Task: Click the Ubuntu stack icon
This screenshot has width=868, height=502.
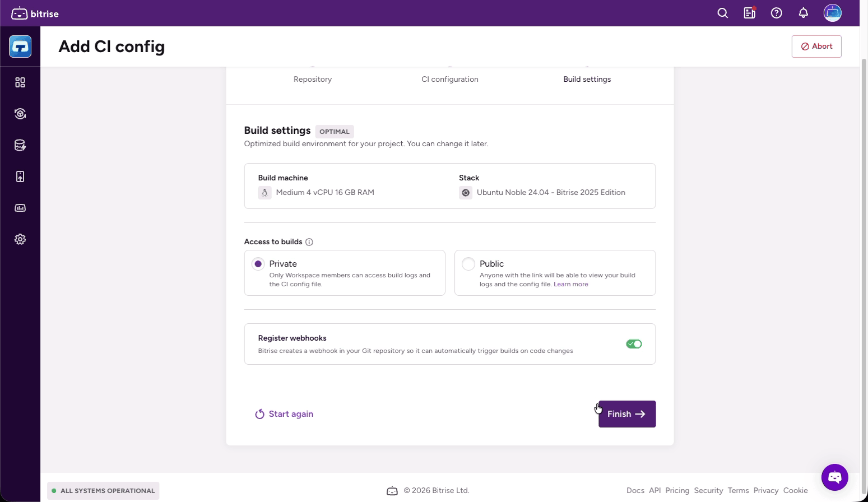Action: (466, 193)
